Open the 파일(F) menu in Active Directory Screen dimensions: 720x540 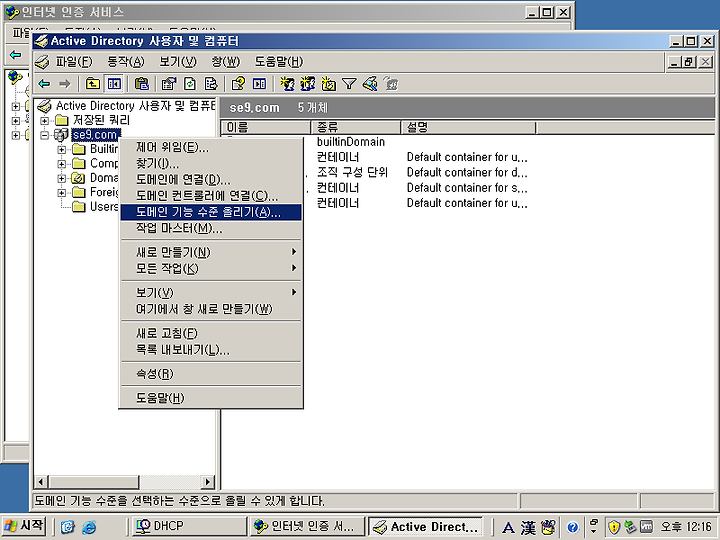(x=73, y=62)
